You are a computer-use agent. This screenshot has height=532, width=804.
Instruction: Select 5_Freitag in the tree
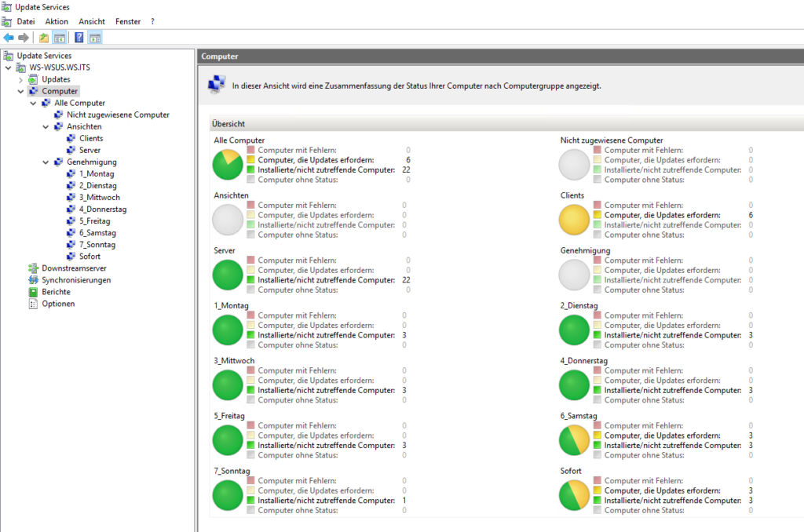click(x=94, y=221)
